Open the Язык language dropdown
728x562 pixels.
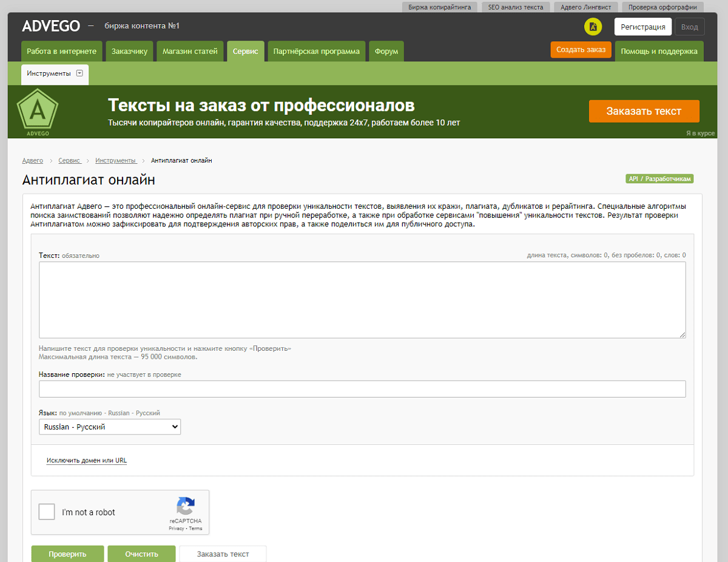pos(110,427)
